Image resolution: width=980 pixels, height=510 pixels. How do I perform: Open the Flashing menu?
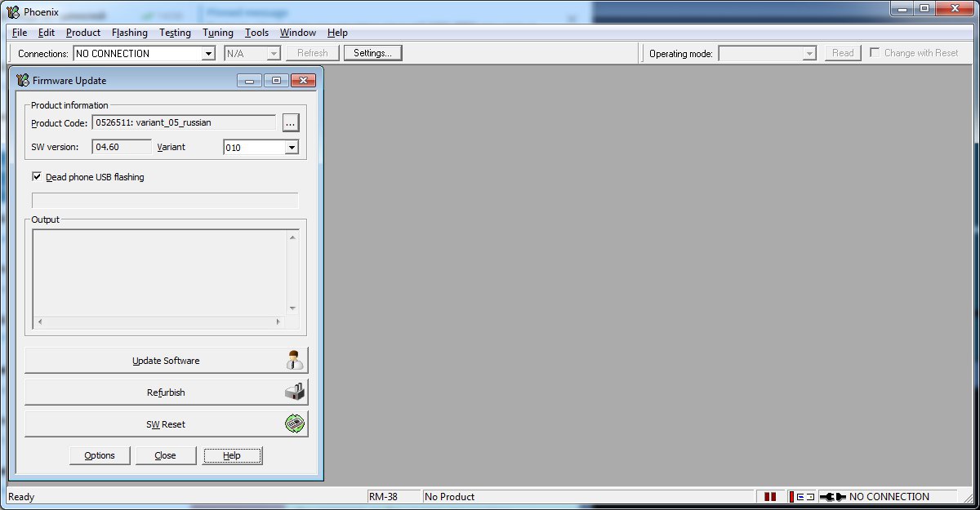130,33
